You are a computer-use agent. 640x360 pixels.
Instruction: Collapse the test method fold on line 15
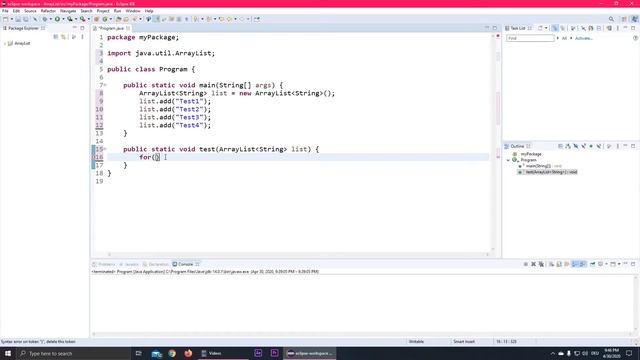click(x=105, y=149)
